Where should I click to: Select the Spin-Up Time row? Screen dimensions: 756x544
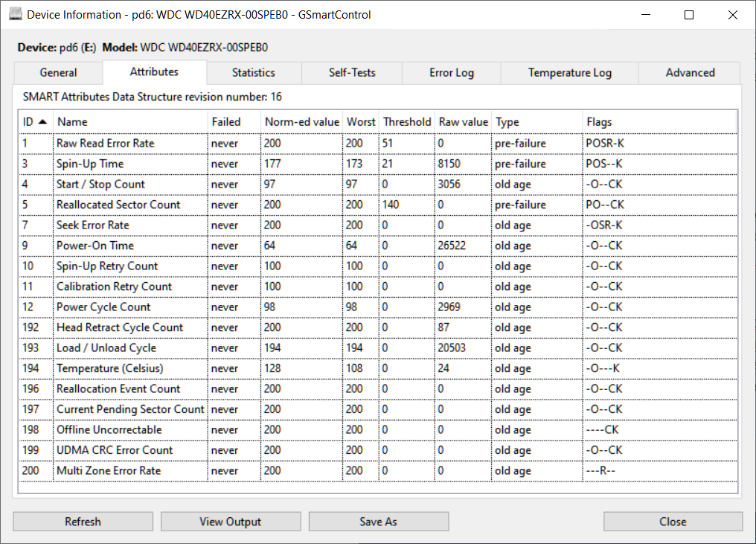pyautogui.click(x=378, y=164)
